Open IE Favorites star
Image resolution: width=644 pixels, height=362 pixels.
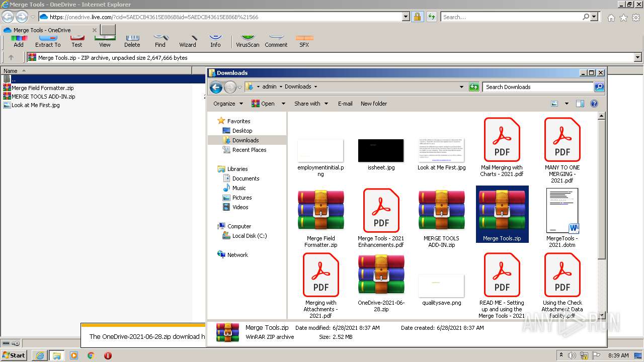(x=623, y=18)
